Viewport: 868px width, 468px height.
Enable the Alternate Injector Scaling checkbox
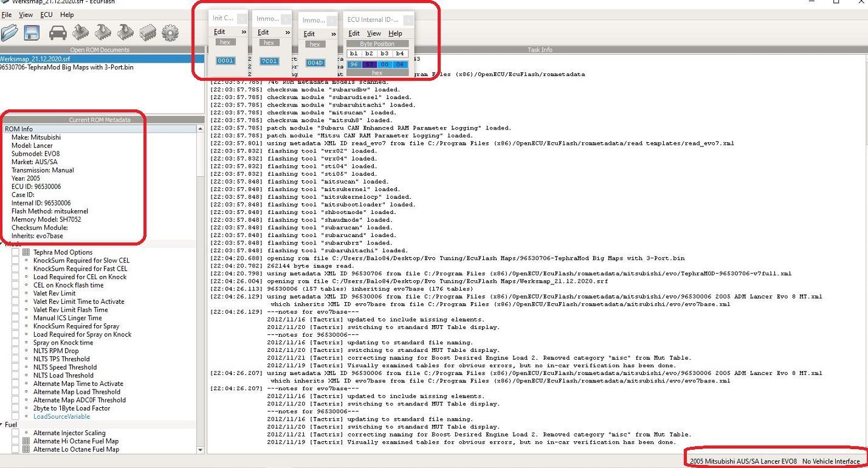click(x=16, y=433)
